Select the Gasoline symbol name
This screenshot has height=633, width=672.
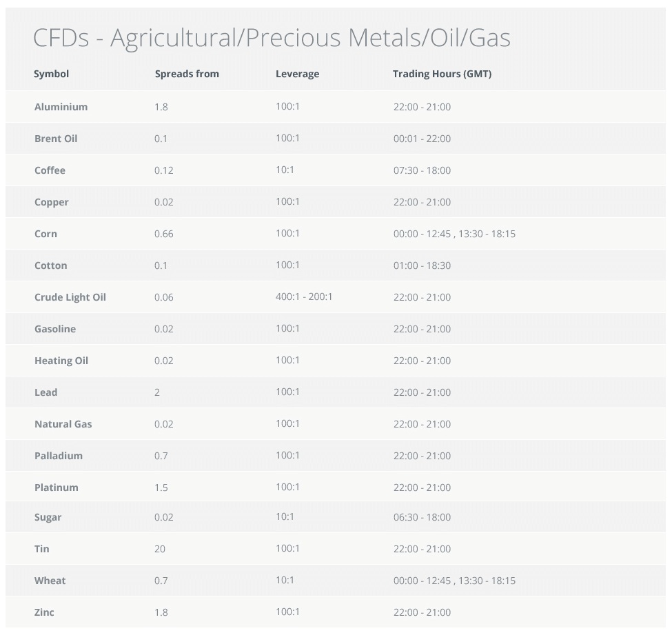[55, 329]
